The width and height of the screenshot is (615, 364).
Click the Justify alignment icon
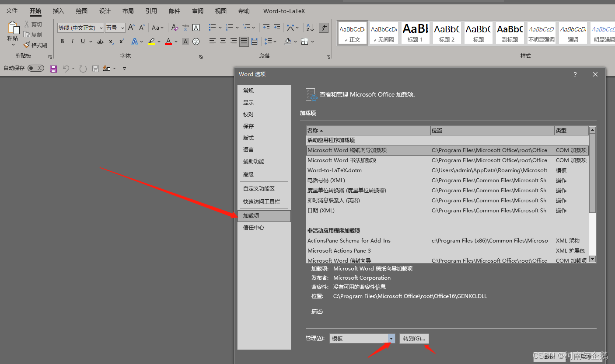[x=244, y=42]
